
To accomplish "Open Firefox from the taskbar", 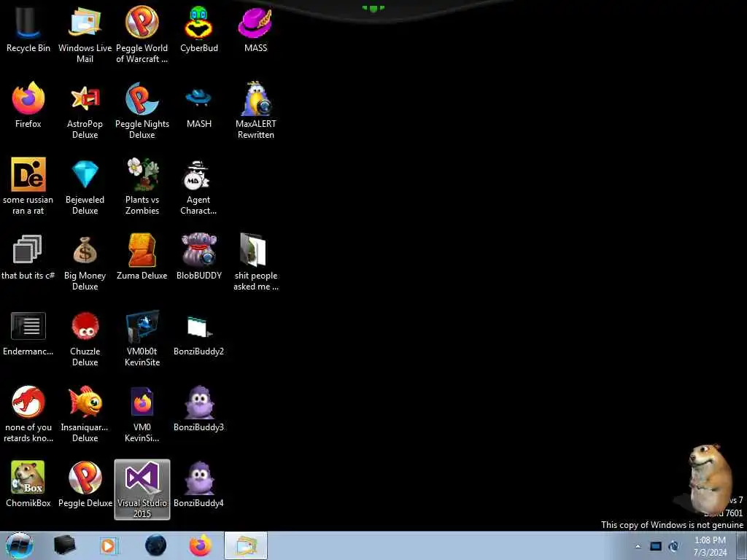I will [201, 545].
